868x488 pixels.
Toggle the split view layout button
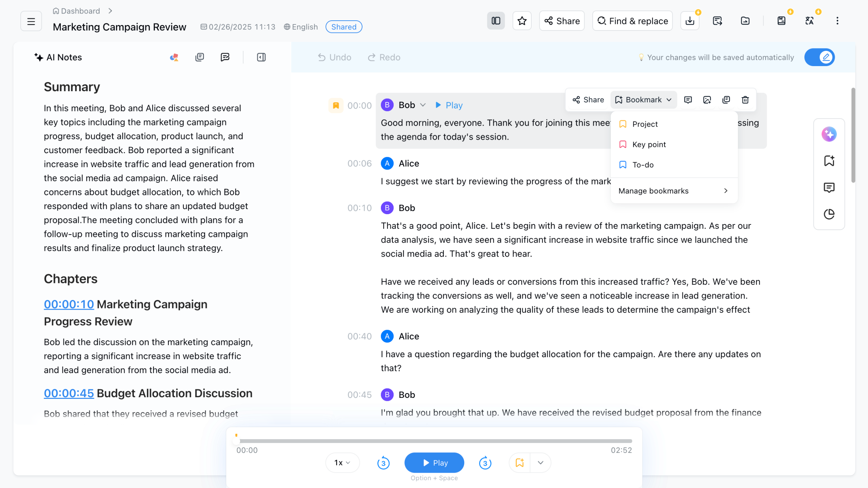pyautogui.click(x=496, y=21)
